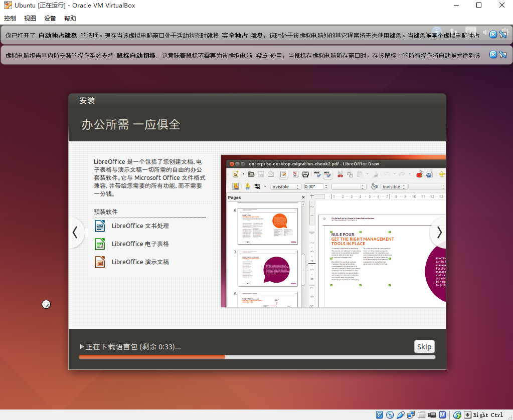Click the USB devices status icon

tap(401, 415)
